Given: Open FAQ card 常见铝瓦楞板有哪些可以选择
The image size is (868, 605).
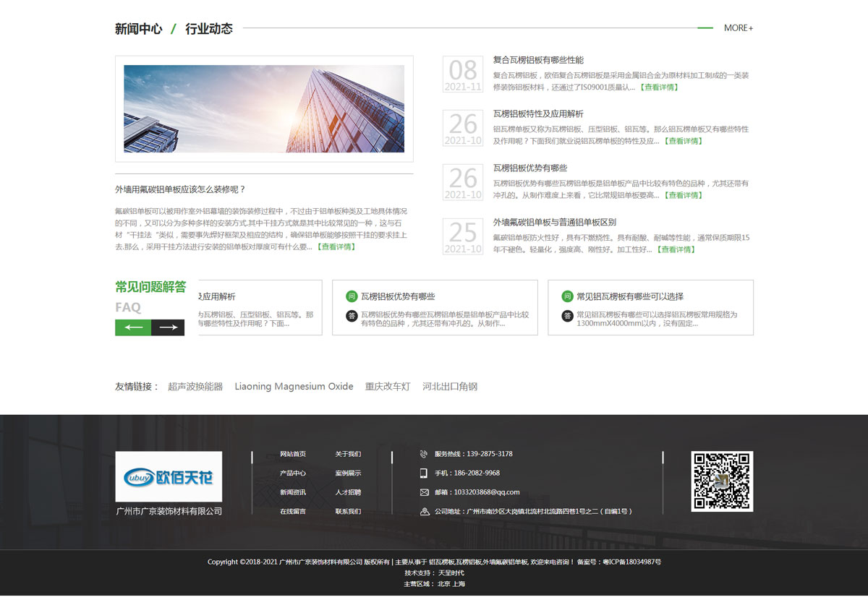Looking at the screenshot, I should tap(630, 296).
